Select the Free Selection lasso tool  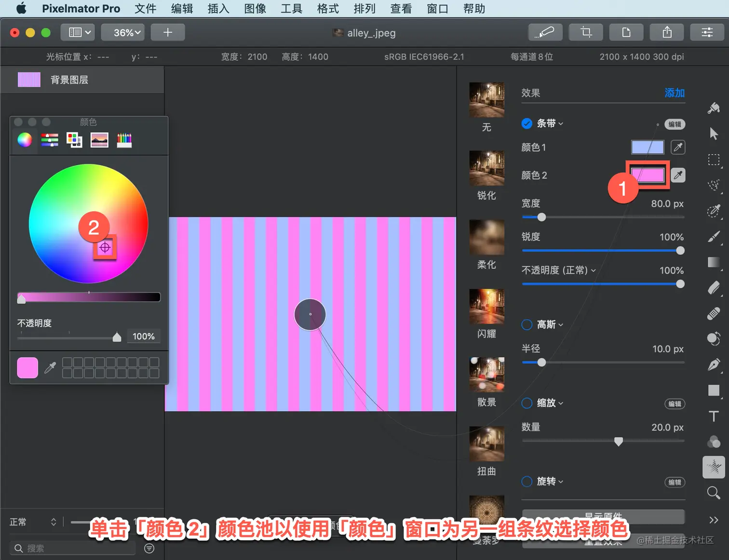[714, 185]
